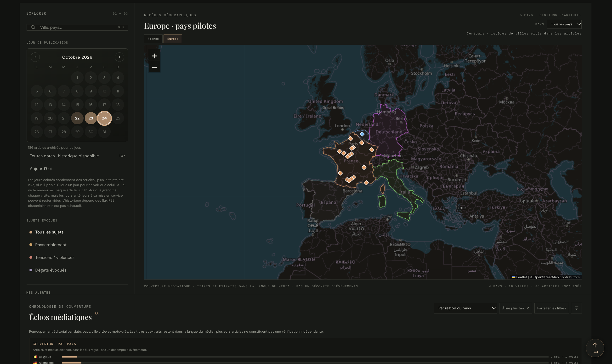Image resolution: width=612 pixels, height=364 pixels.
Task: Open the OpenStreetMap attribution link
Action: click(546, 277)
